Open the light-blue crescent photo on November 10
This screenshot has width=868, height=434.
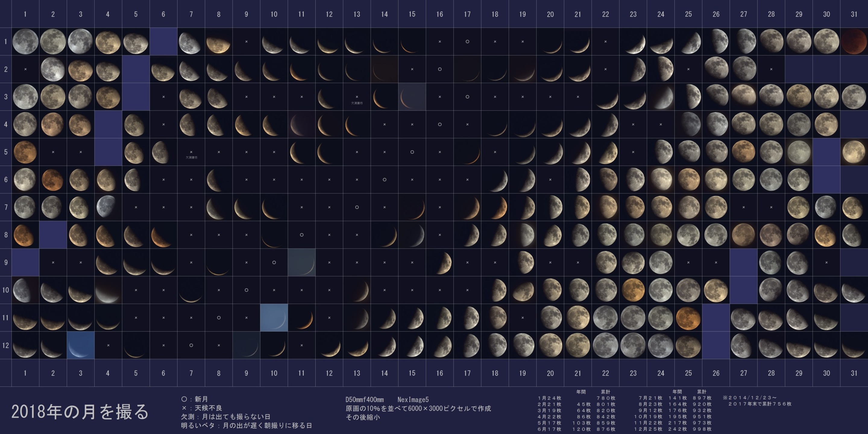point(274,318)
